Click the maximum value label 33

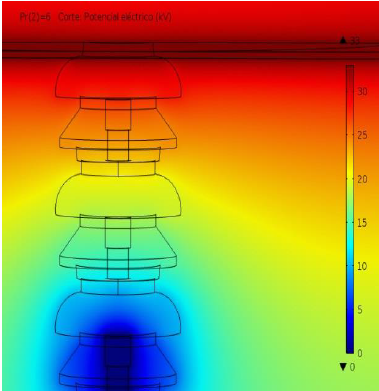point(354,41)
